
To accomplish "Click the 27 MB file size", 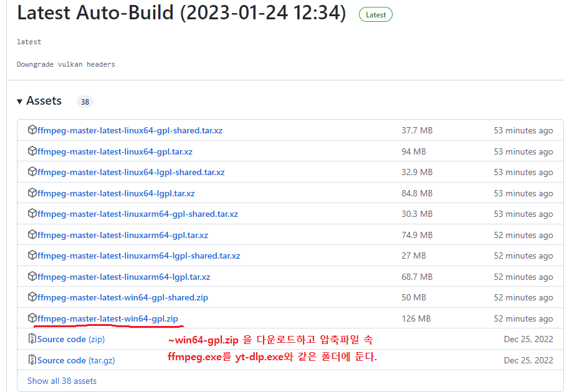I will point(414,256).
